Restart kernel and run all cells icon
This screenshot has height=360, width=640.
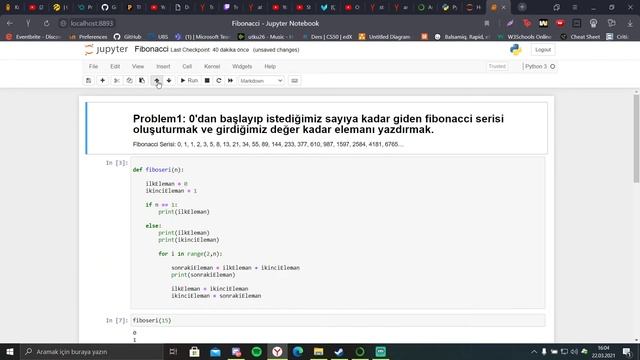click(230, 81)
